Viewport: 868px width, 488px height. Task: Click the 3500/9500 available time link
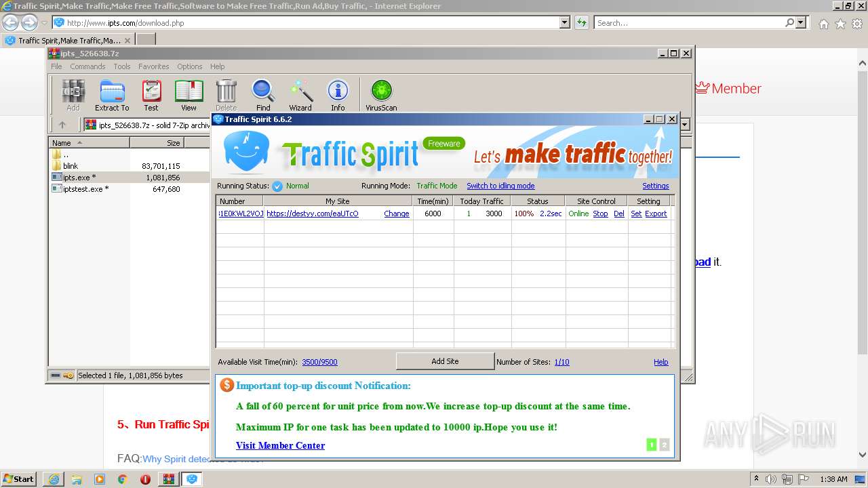[x=319, y=362]
